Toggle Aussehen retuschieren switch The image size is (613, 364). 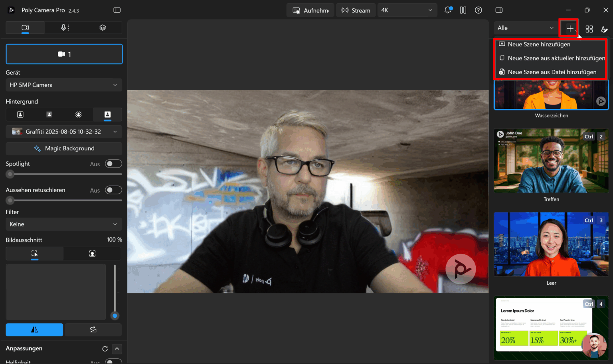click(113, 190)
